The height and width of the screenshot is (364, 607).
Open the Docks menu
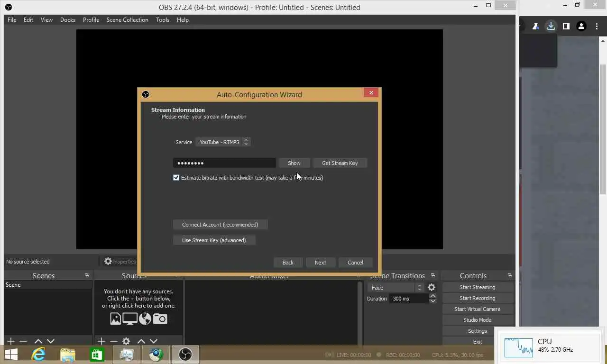click(x=68, y=20)
